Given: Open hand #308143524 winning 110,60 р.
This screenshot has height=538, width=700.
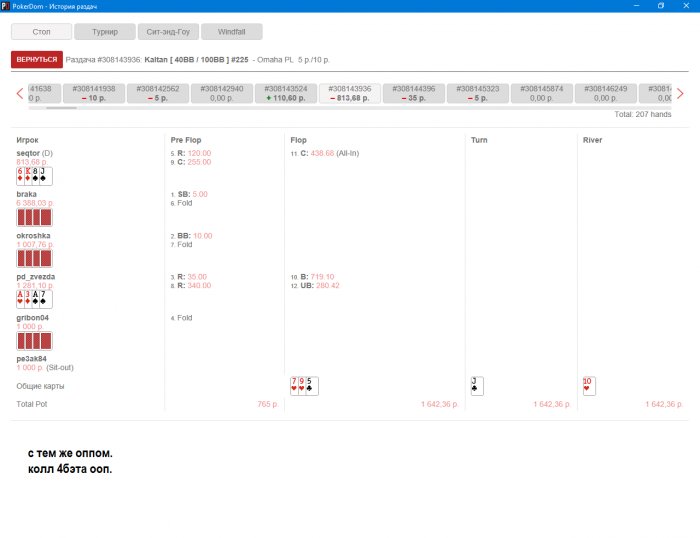Looking at the screenshot, I should [286, 93].
